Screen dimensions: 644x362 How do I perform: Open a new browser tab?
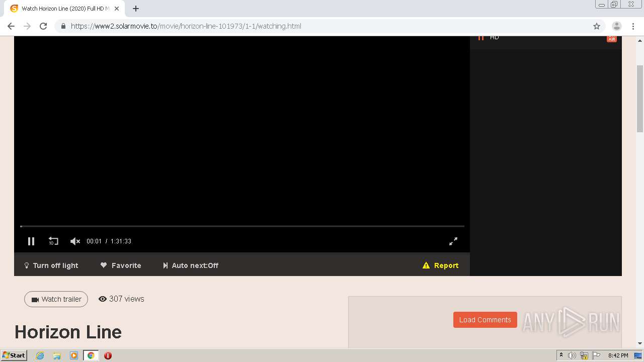point(136,9)
